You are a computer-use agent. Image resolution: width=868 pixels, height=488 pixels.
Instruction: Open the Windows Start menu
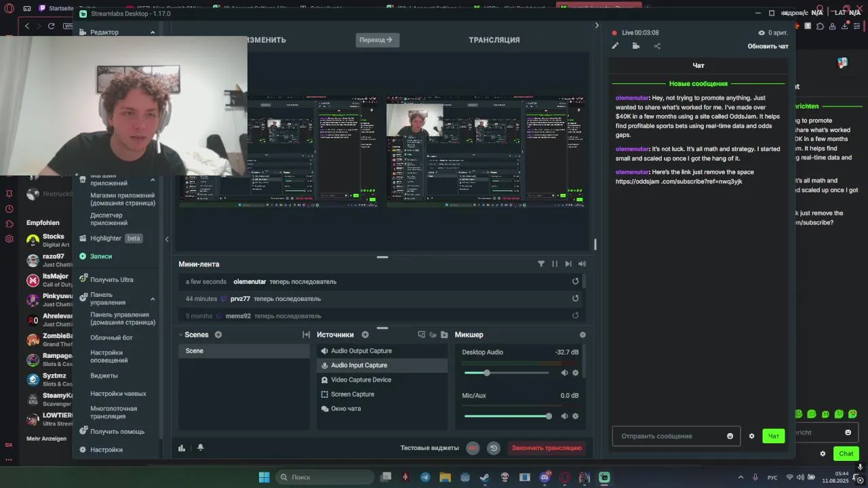click(x=264, y=477)
